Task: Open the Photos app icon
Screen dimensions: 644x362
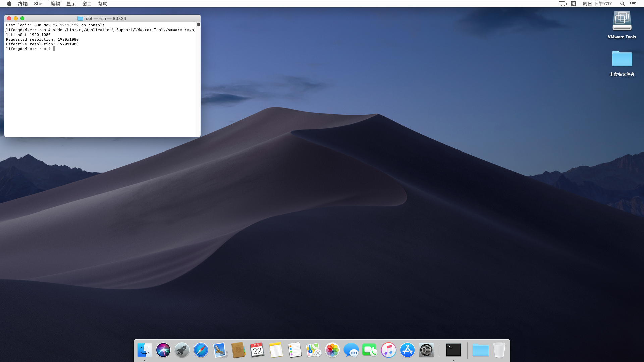Action: pos(332,350)
